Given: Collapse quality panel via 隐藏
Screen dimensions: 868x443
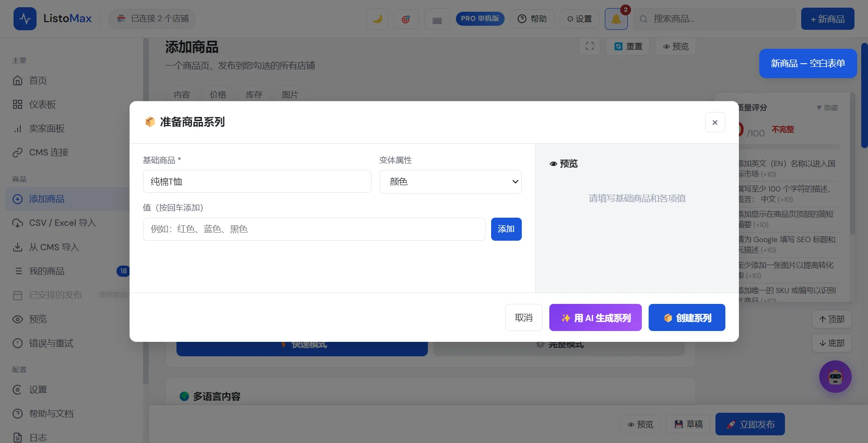Looking at the screenshot, I should (827, 107).
